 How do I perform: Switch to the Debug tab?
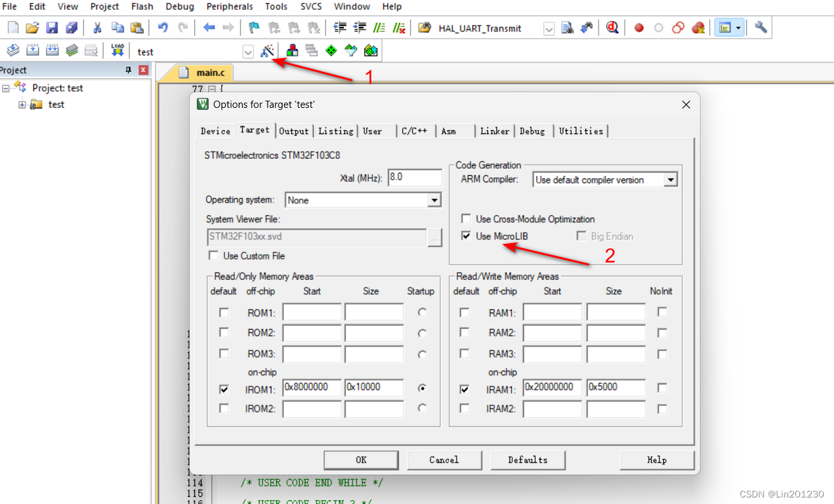(532, 131)
